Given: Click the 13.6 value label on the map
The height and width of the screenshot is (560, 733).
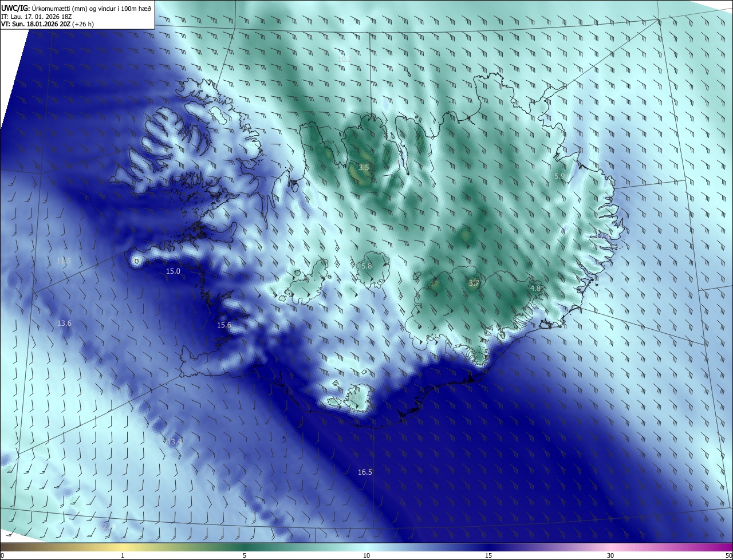Looking at the screenshot, I should [64, 323].
